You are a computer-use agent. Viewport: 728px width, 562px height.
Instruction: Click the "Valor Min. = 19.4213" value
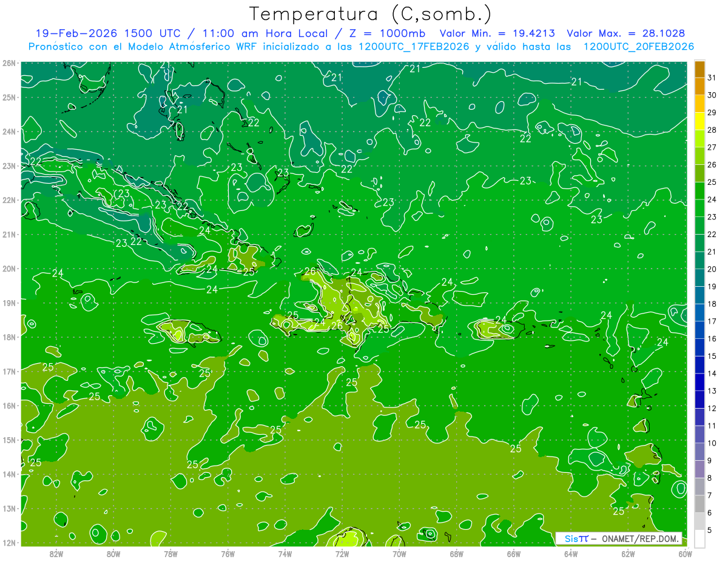pyautogui.click(x=497, y=33)
